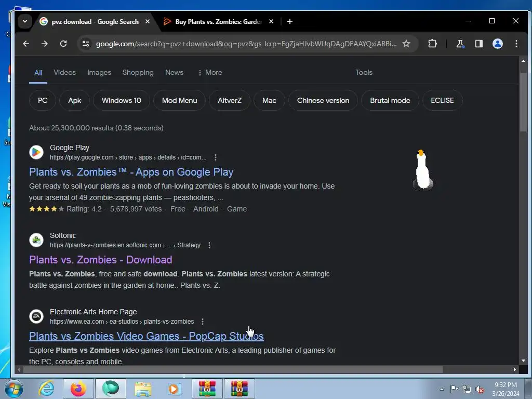Click the play.google.com result URL
This screenshot has height=399, width=532.
click(x=128, y=157)
